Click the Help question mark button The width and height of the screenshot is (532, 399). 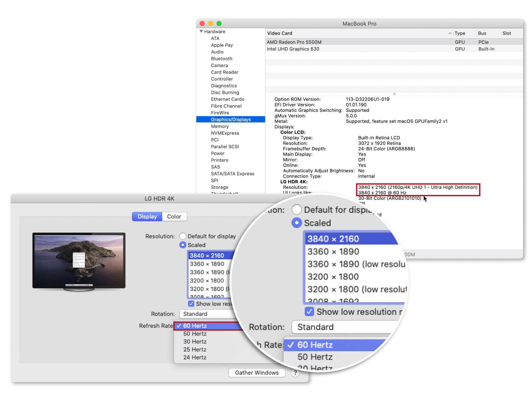[x=295, y=373]
